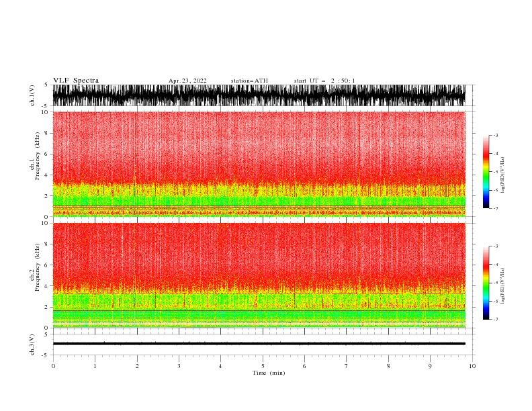
Task: Click the ch.1 frequency tick label "4"
Action: (x=47, y=175)
